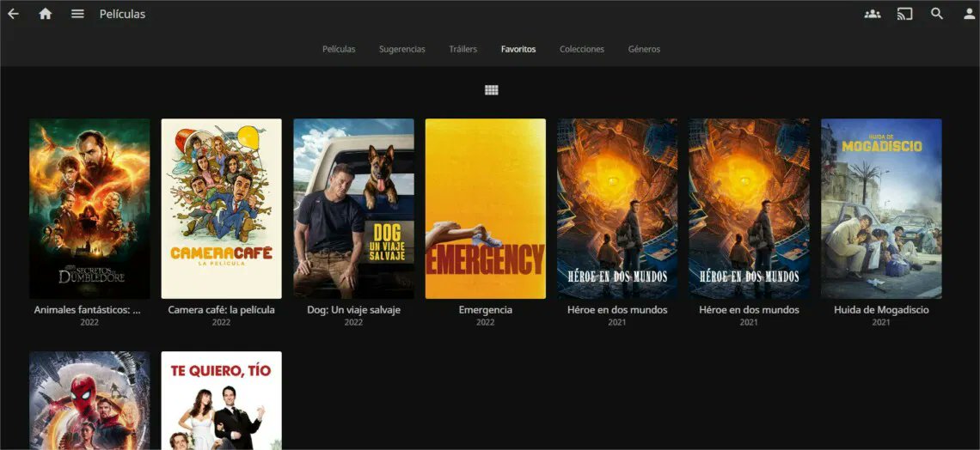This screenshot has height=450, width=980.
Task: Click the year 2022 under Emergencia
Action: [486, 323]
